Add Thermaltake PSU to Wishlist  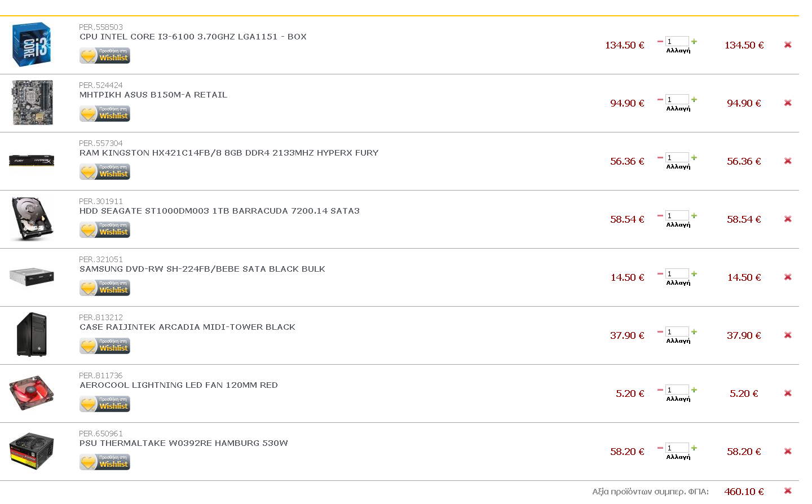pyautogui.click(x=105, y=462)
